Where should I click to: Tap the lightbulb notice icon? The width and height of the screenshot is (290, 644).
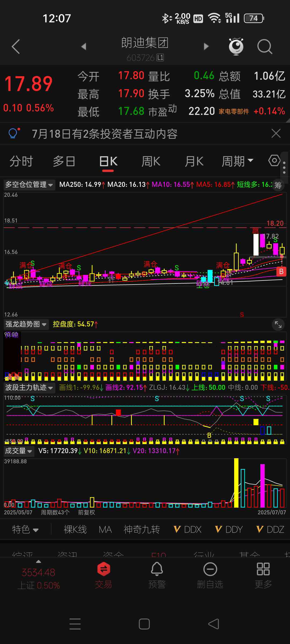coord(14,133)
